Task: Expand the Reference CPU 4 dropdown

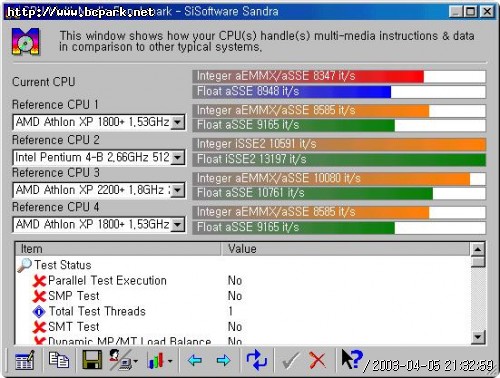Action: click(178, 224)
